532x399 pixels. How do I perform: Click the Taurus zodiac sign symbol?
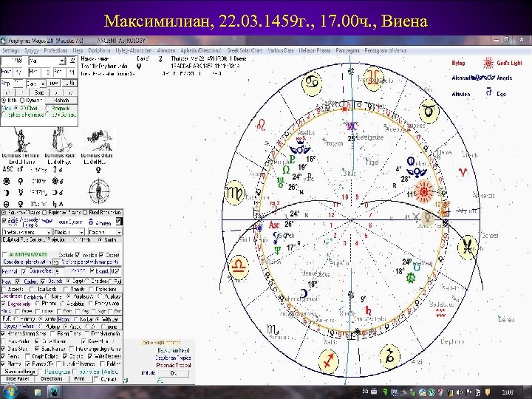point(429,111)
